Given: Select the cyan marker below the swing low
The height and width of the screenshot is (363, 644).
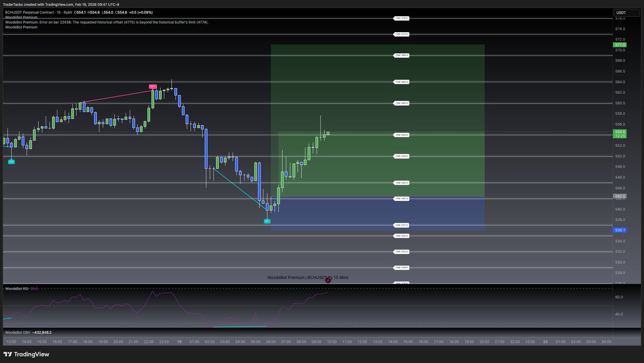Looking at the screenshot, I should coord(267,221).
